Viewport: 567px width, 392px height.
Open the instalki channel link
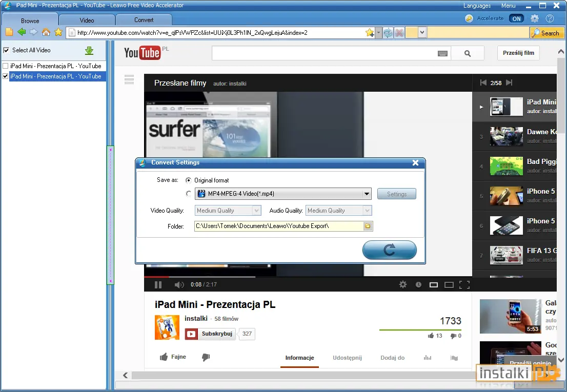pos(196,319)
